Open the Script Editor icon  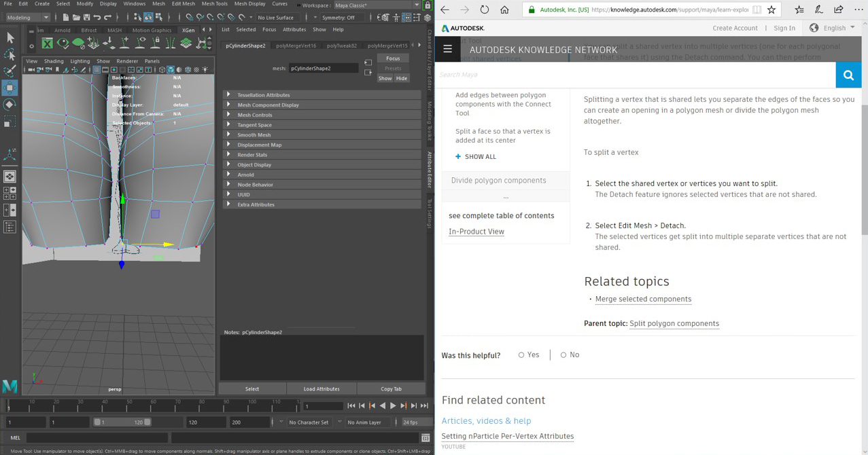[426, 438]
